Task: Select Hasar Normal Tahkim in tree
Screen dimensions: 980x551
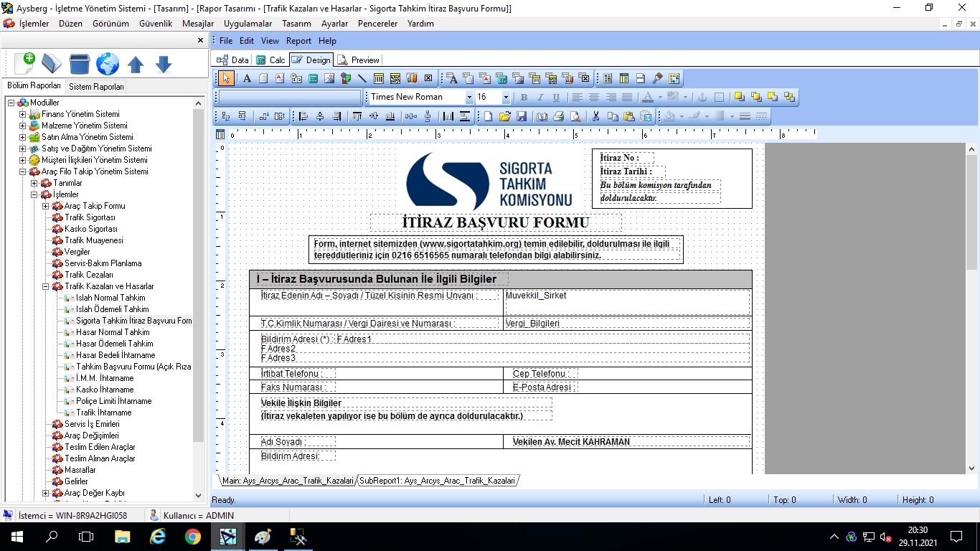Action: pyautogui.click(x=113, y=332)
